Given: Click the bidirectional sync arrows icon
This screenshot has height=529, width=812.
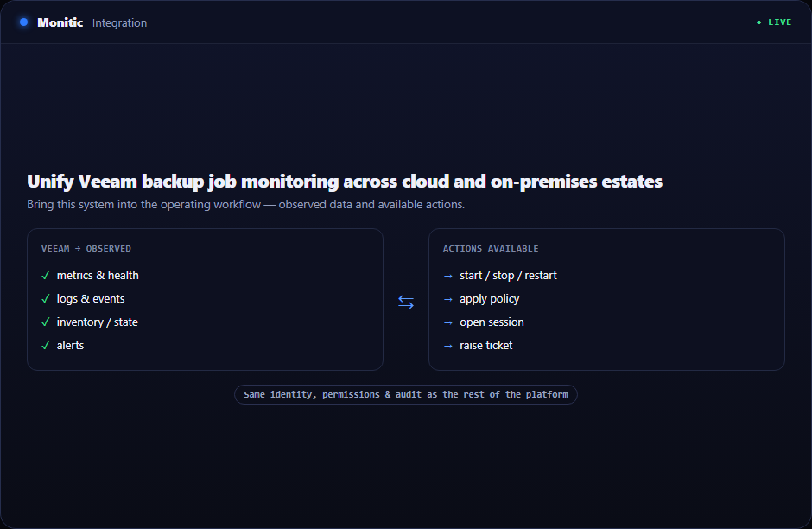Looking at the screenshot, I should [x=406, y=302].
